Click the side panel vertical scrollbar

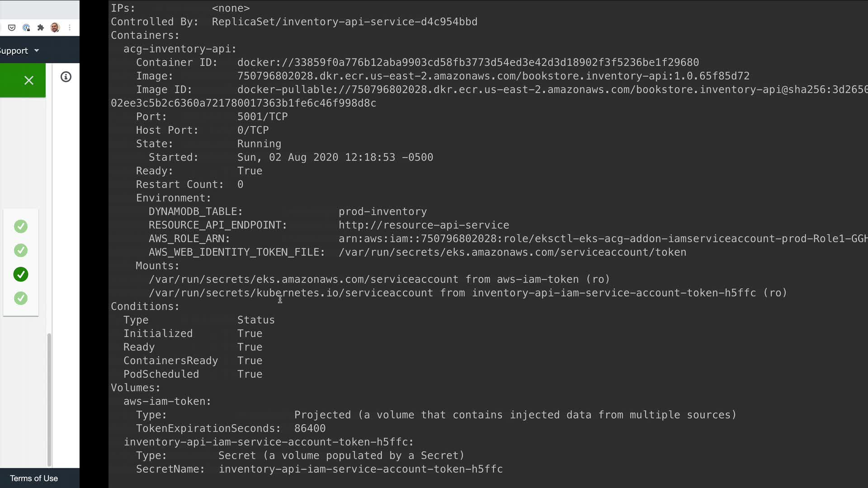(x=49, y=399)
